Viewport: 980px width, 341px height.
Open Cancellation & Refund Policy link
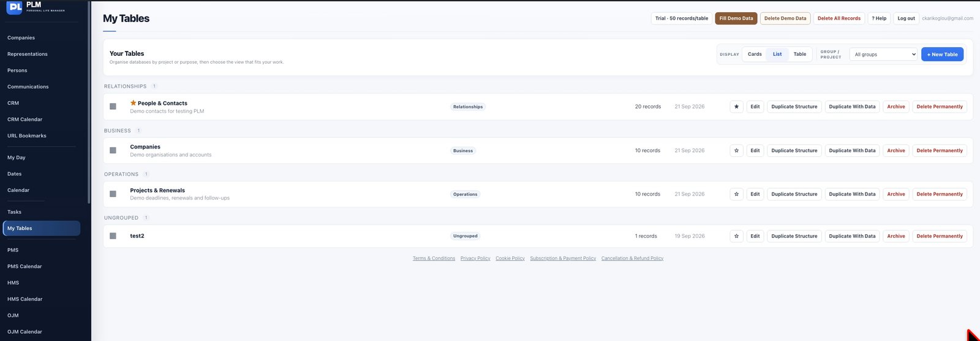(x=632, y=258)
